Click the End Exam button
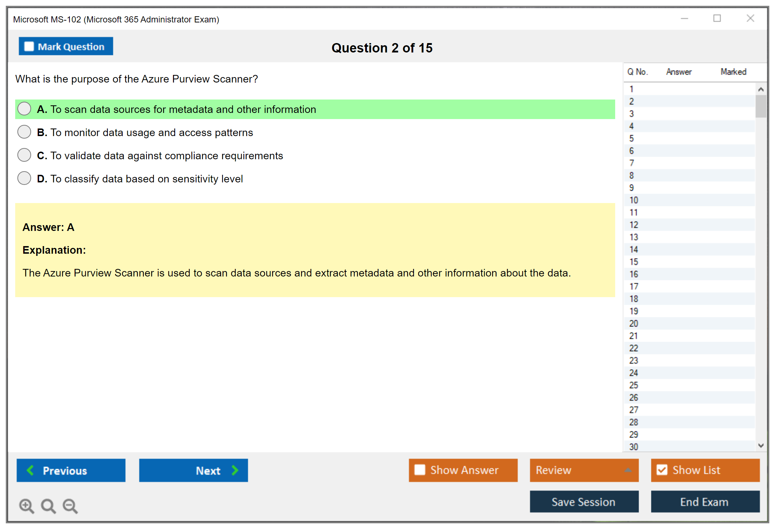 [705, 502]
